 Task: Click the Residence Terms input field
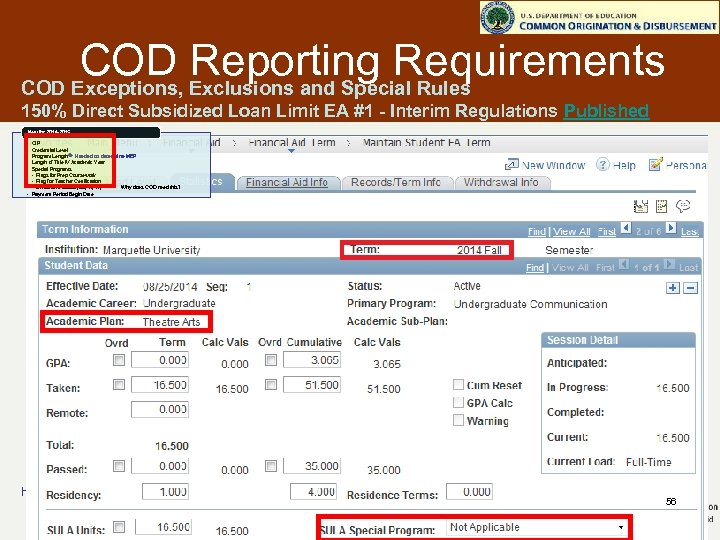pyautogui.click(x=469, y=492)
